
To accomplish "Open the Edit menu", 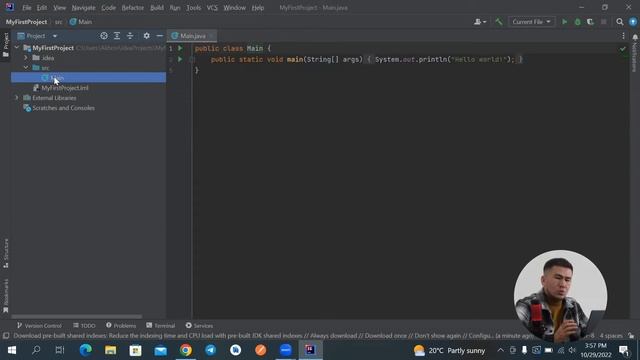I will [x=42, y=8].
